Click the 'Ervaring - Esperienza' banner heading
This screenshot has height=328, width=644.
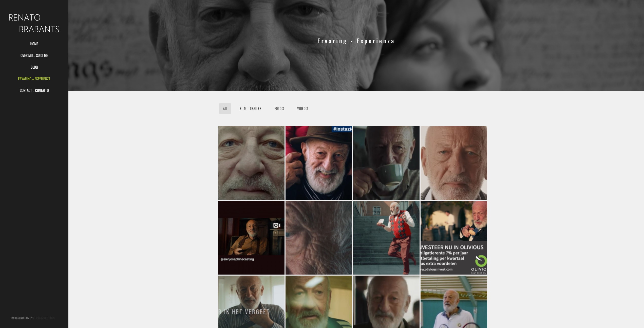point(356,41)
